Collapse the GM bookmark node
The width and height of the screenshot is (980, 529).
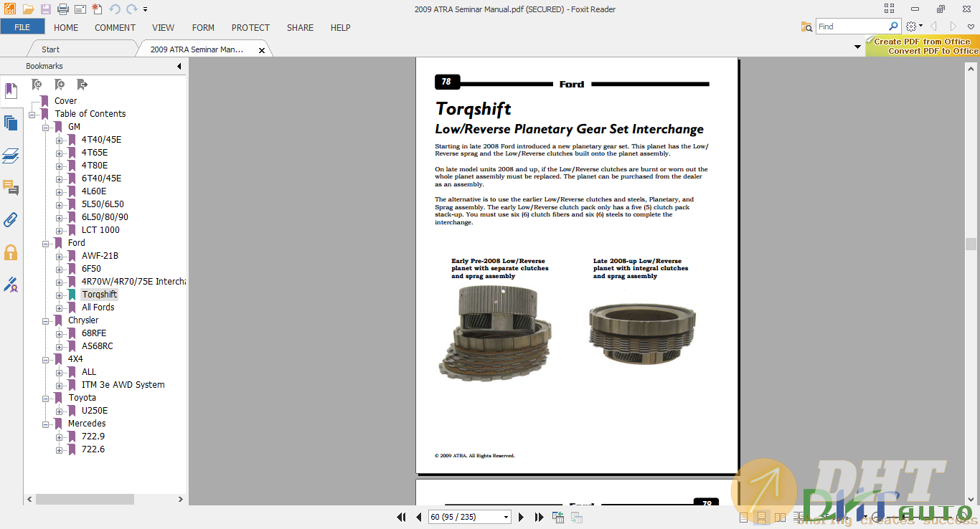[x=46, y=127]
